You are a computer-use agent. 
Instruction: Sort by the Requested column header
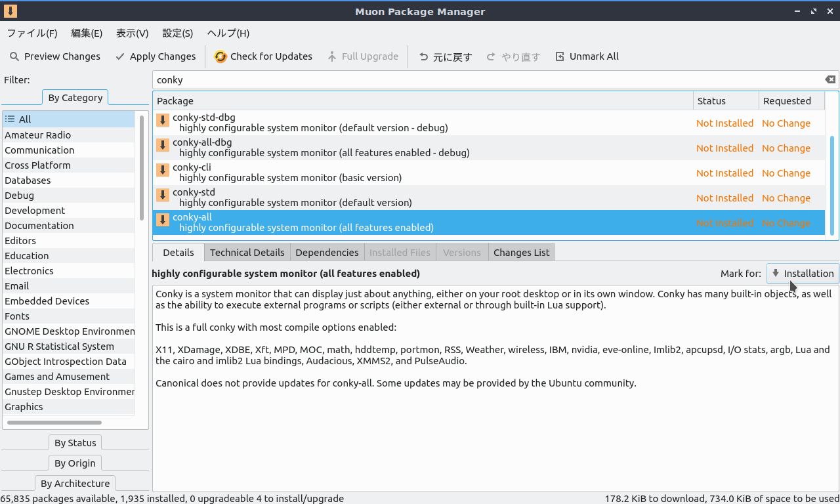[791, 100]
